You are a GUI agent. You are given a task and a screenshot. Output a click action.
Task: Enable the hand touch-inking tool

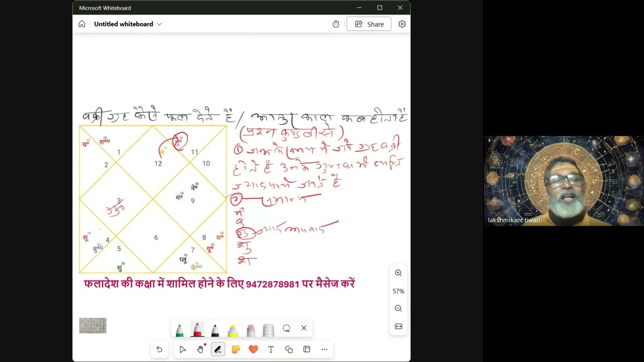(200, 349)
